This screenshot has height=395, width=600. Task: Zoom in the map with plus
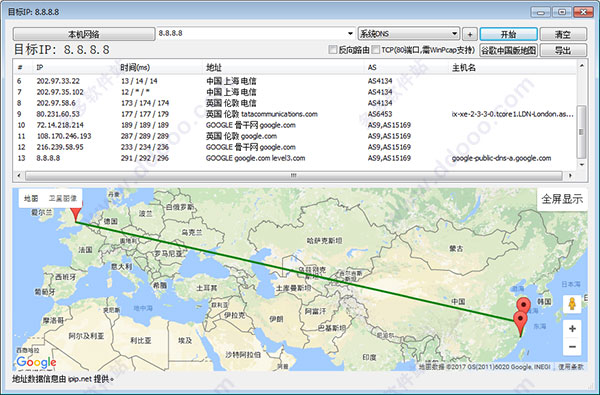pos(572,329)
